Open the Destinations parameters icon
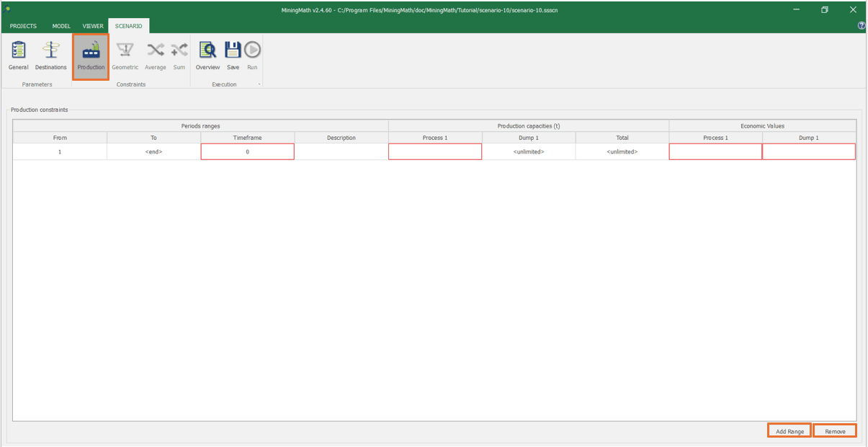This screenshot has height=447, width=868. (50, 56)
